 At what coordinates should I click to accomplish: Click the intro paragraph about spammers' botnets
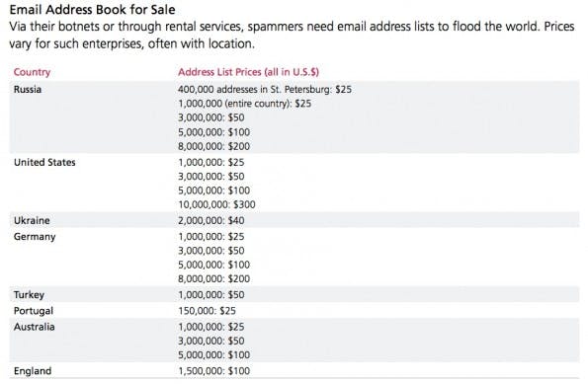(292, 35)
